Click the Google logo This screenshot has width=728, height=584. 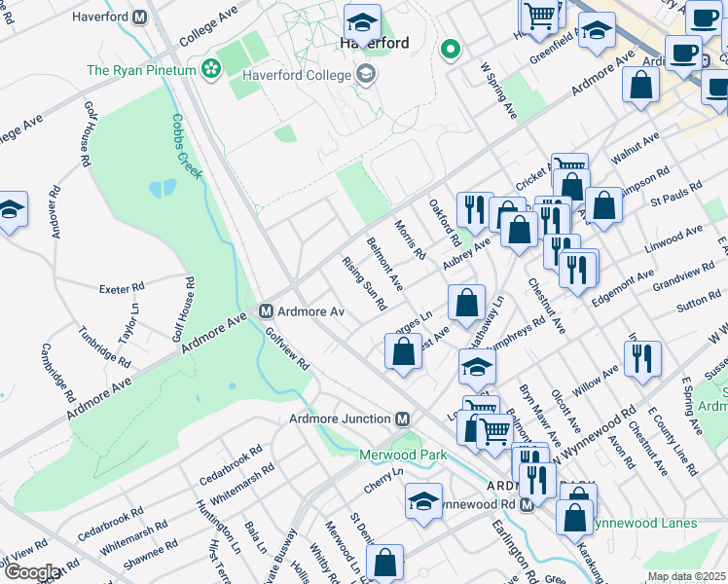(33, 572)
